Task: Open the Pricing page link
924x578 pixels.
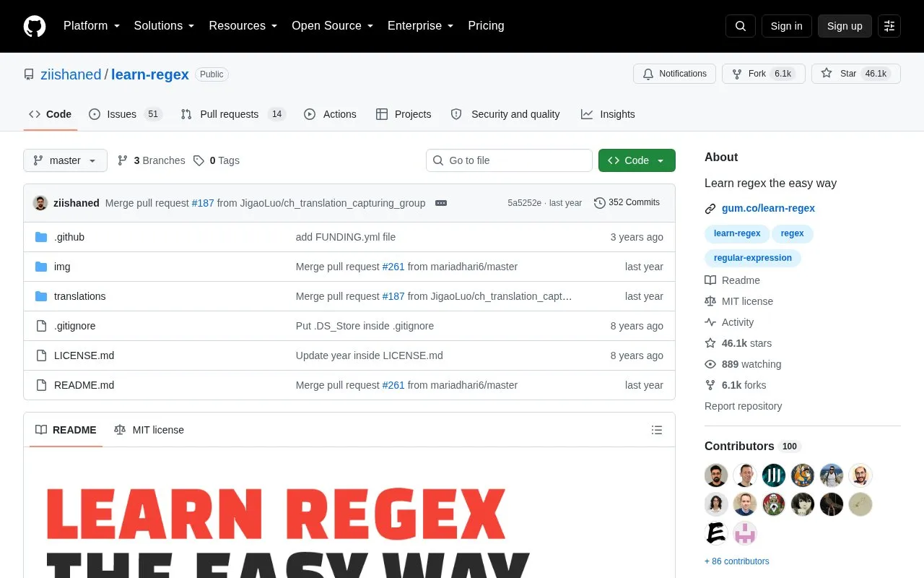Action: click(x=486, y=26)
